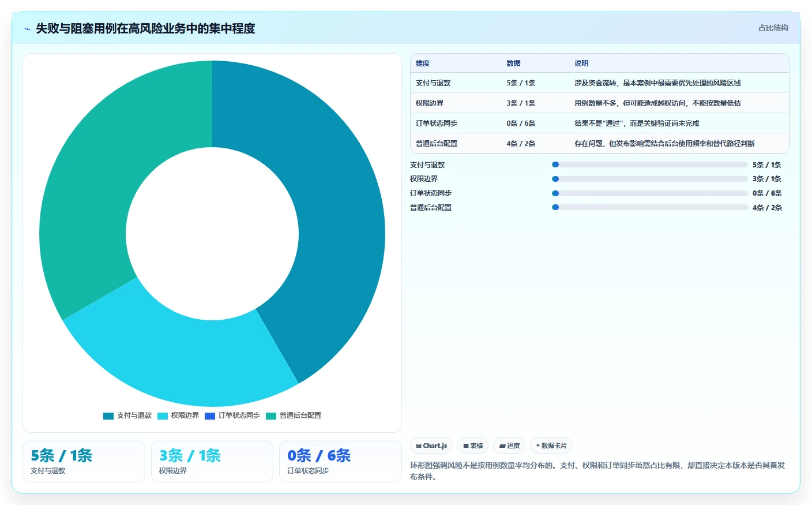This screenshot has width=812, height=505.
Task: Click 支付与退款 progress bar
Action: [649, 164]
